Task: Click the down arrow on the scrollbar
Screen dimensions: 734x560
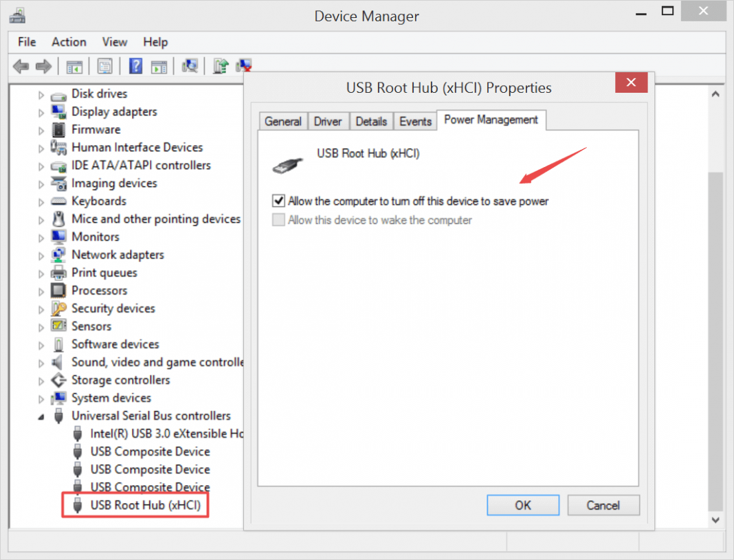Action: [x=717, y=520]
